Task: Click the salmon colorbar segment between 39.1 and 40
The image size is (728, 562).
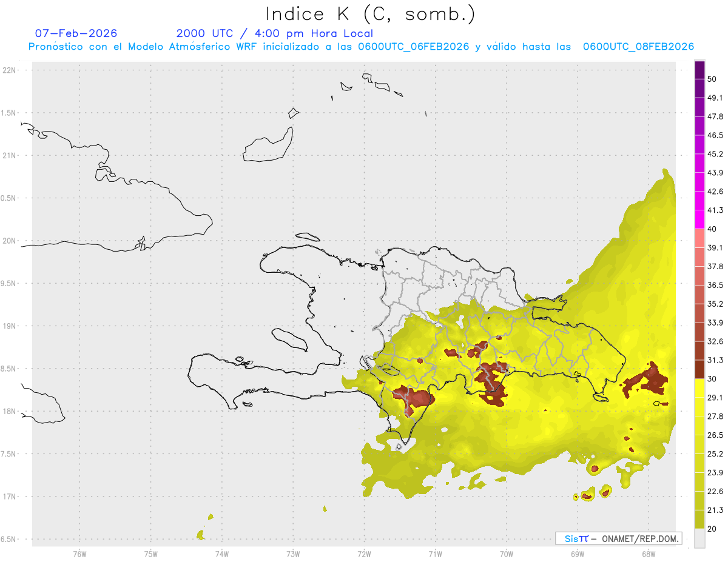Action: (x=699, y=238)
